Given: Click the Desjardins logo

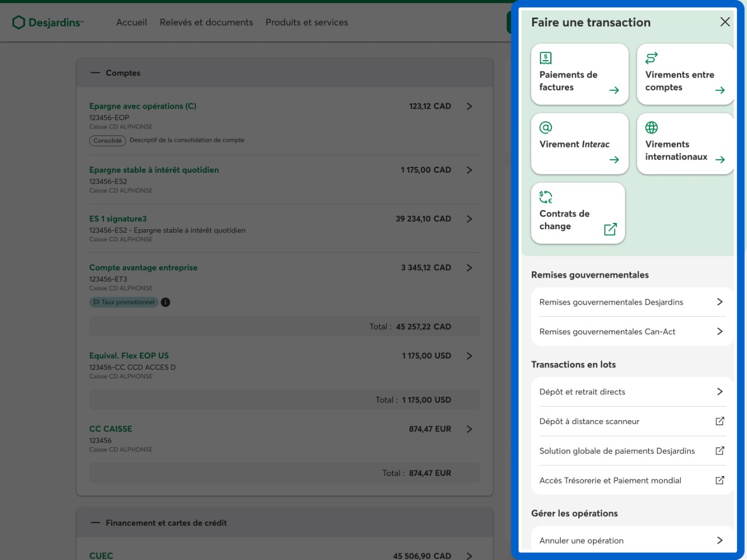Looking at the screenshot, I should (x=48, y=22).
